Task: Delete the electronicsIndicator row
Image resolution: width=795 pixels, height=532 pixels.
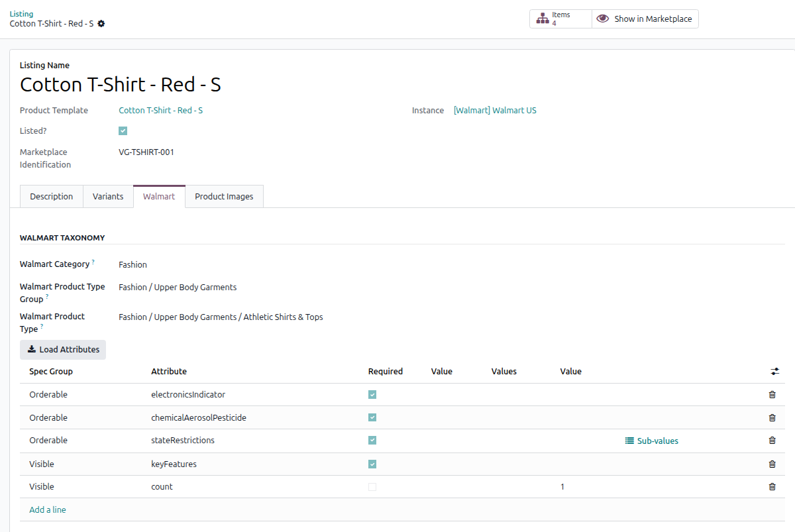Action: point(772,395)
